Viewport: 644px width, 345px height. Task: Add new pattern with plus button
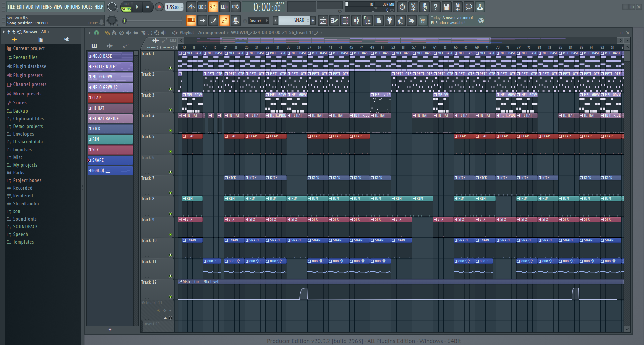click(x=313, y=21)
